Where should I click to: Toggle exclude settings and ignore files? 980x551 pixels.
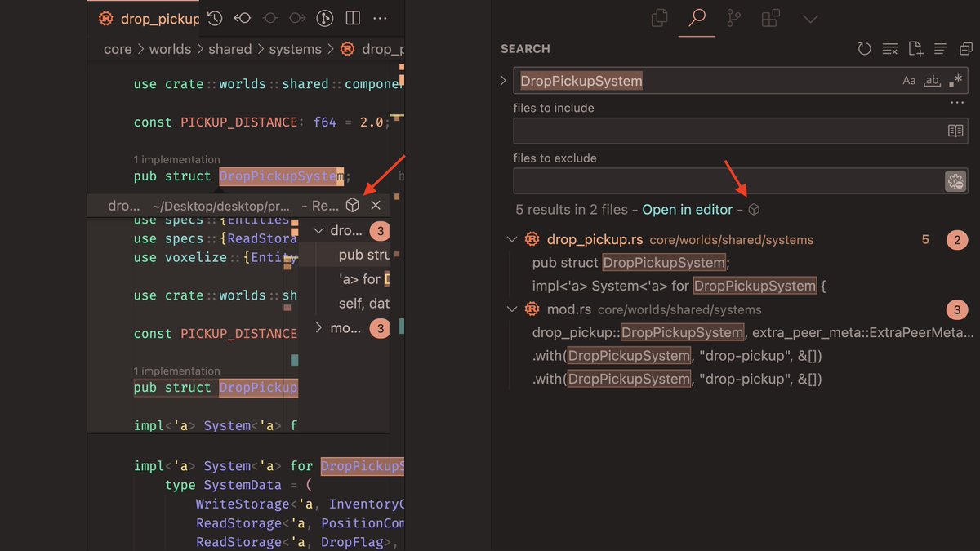point(955,181)
